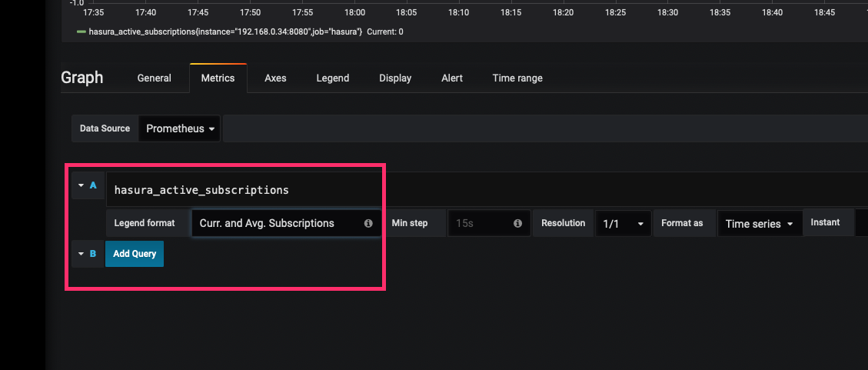Screen dimensions: 868x370
Task: Collapse query A with its arrow toggle
Action: 81,185
